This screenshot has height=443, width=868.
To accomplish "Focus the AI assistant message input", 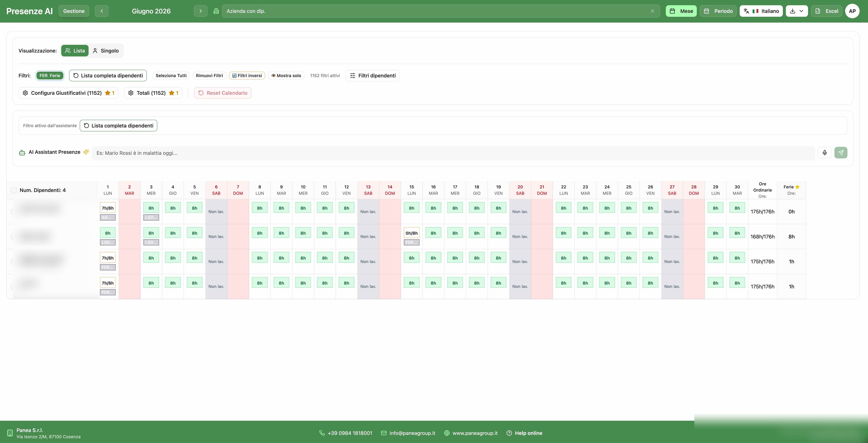I will pyautogui.click(x=453, y=153).
